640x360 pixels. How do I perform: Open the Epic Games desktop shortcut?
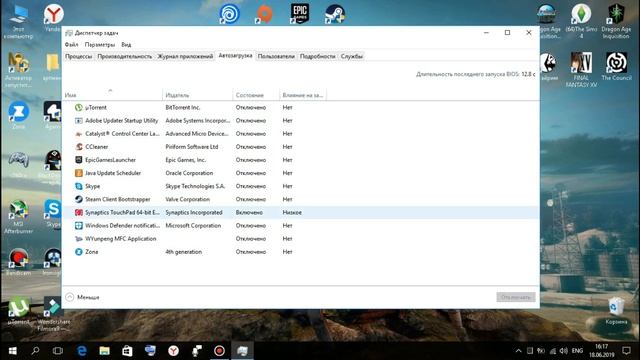(300, 13)
